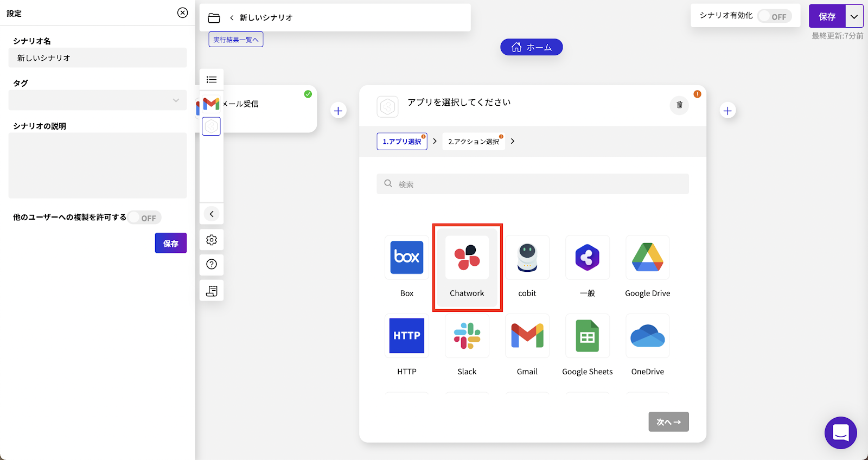The height and width of the screenshot is (460, 868).
Task: Go back using chevron before 新しいシナリオ
Action: [x=232, y=18]
